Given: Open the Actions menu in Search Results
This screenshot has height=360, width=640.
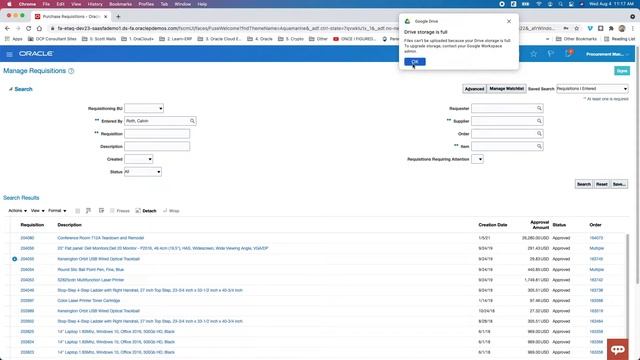Looking at the screenshot, I should 18,211.
